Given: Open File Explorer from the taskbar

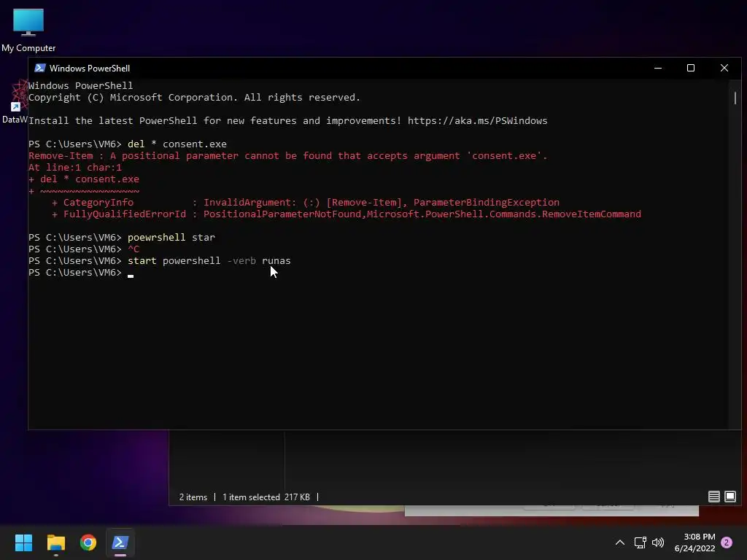Looking at the screenshot, I should tap(55, 542).
